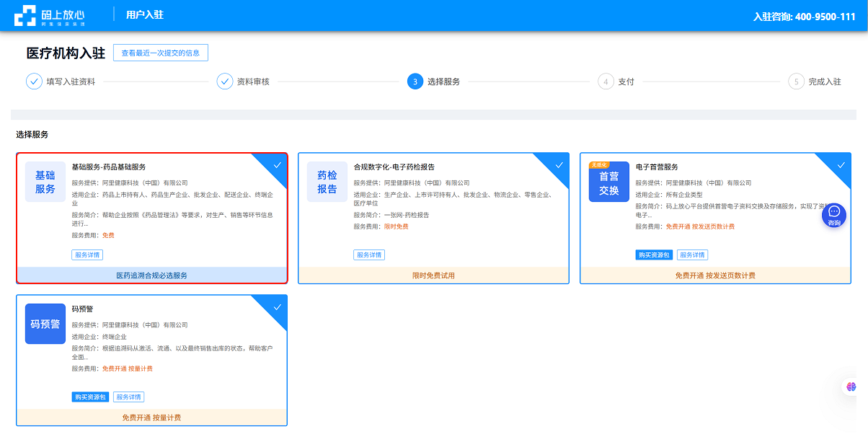
Task: Click 购买资源包 under 码预警
Action: 90,397
